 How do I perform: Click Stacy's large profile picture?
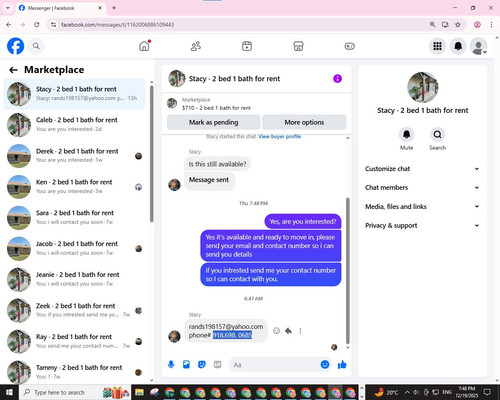[x=422, y=87]
